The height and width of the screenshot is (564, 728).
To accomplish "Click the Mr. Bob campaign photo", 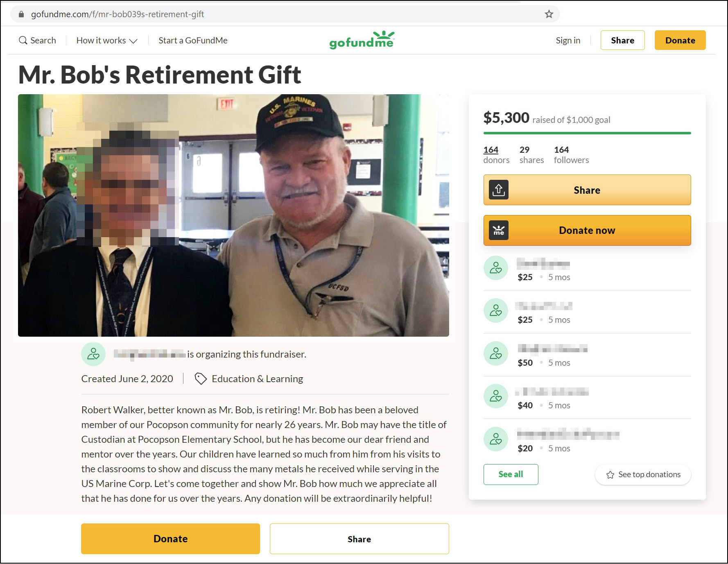I will 233,215.
